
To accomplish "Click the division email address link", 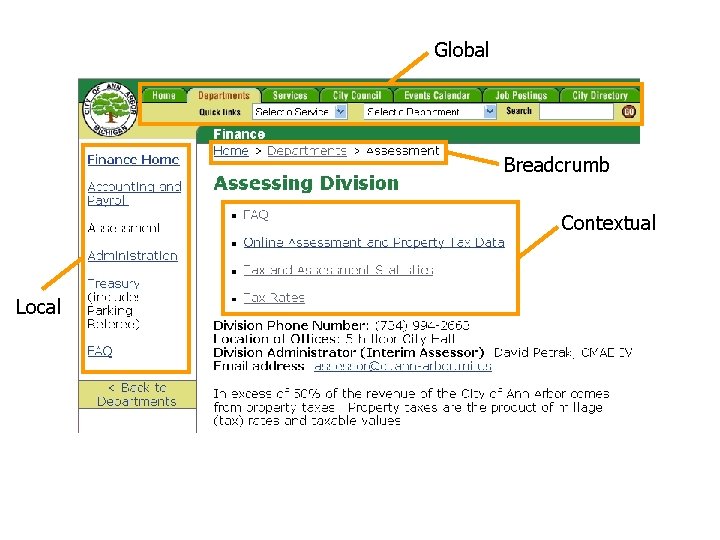I will pyautogui.click(x=403, y=366).
